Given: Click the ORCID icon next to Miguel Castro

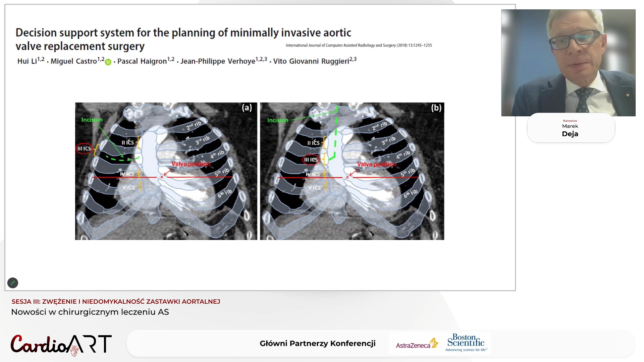Looking at the screenshot, I should (x=108, y=62).
